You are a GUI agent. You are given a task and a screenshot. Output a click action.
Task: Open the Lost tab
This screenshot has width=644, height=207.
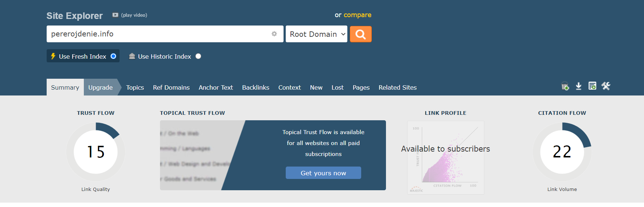coord(337,87)
